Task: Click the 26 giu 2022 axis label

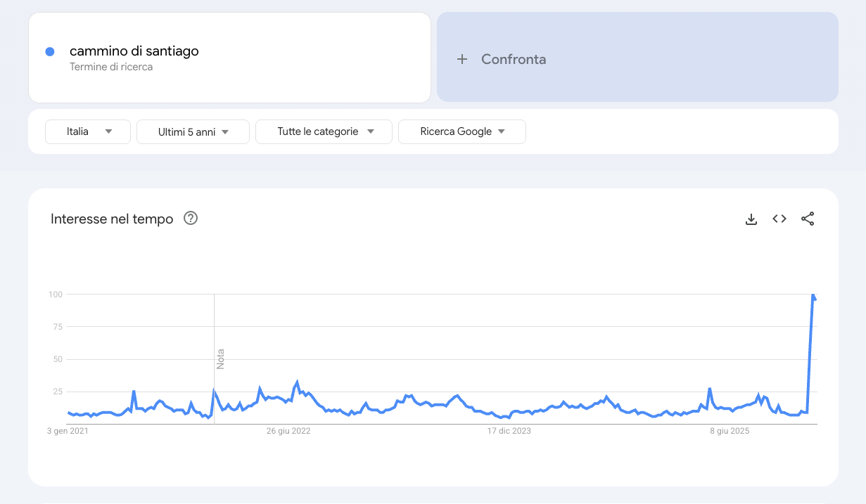Action: 288,431
